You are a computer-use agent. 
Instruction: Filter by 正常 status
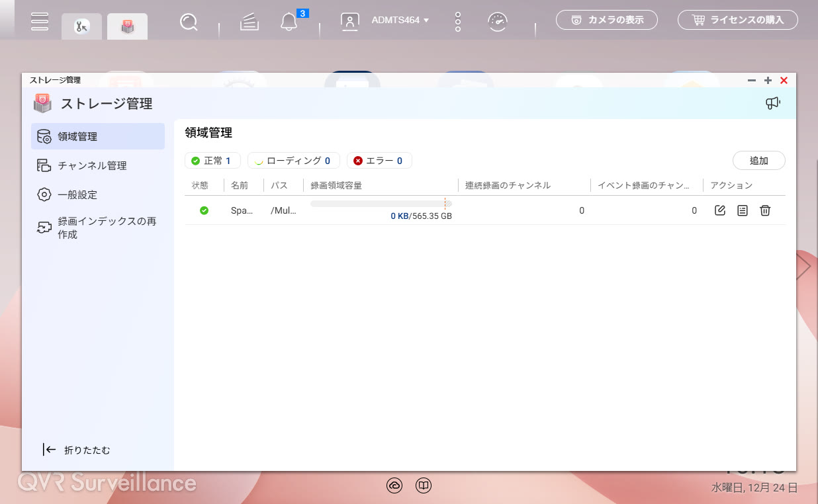212,161
